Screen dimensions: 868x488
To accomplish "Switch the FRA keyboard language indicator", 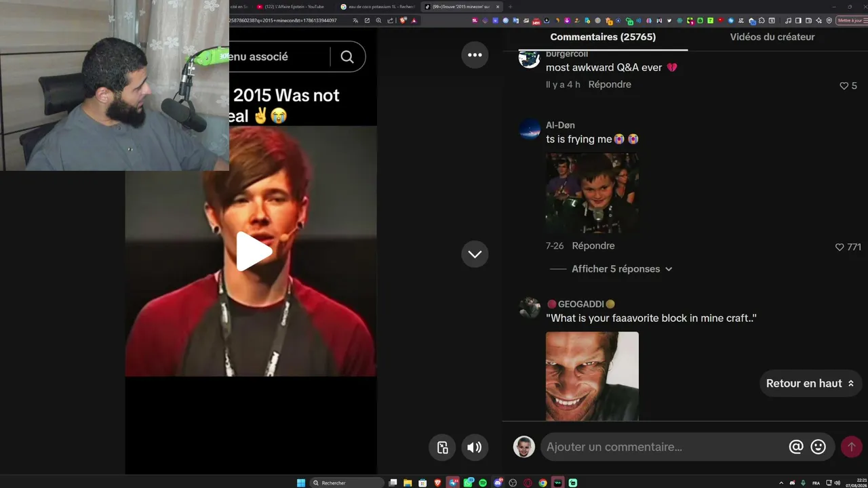I will tap(816, 483).
